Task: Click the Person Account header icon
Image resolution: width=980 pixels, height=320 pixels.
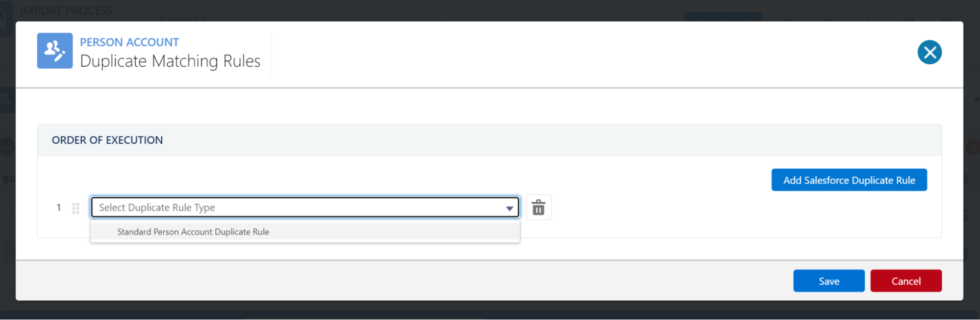Action: coord(54,51)
